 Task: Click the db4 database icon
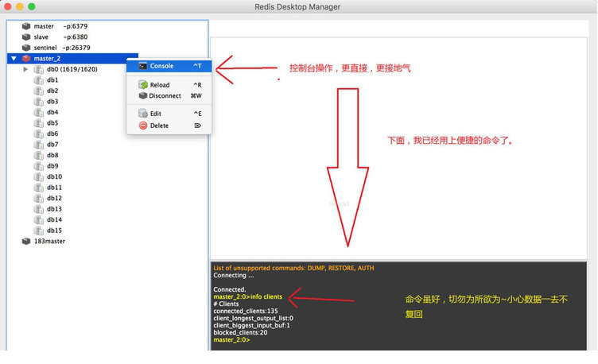[38, 112]
